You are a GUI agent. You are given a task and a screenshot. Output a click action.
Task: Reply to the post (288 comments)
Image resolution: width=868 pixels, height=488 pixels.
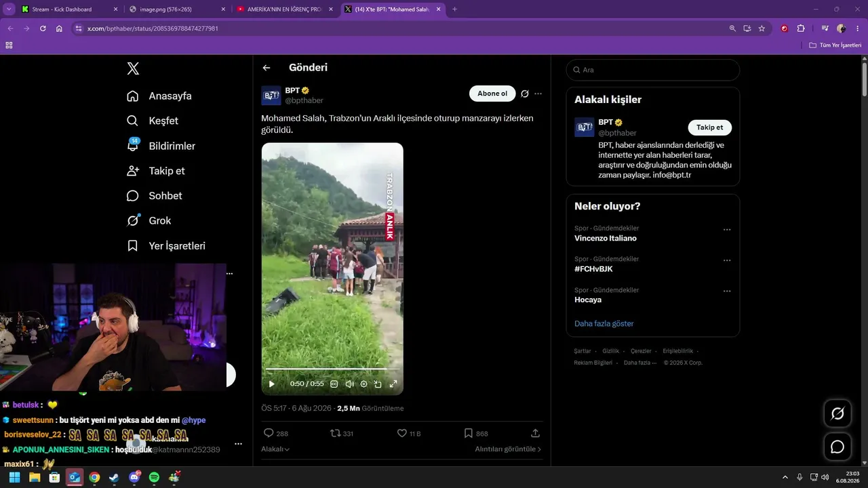[275, 433]
